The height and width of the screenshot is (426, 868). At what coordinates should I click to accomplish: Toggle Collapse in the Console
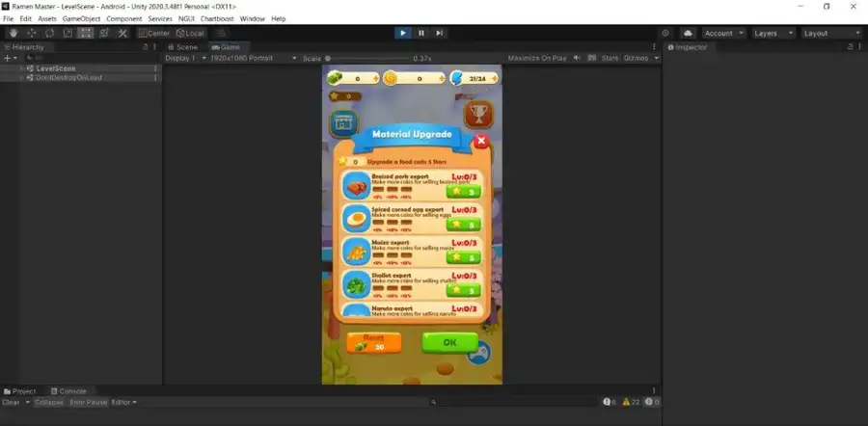pyautogui.click(x=48, y=402)
